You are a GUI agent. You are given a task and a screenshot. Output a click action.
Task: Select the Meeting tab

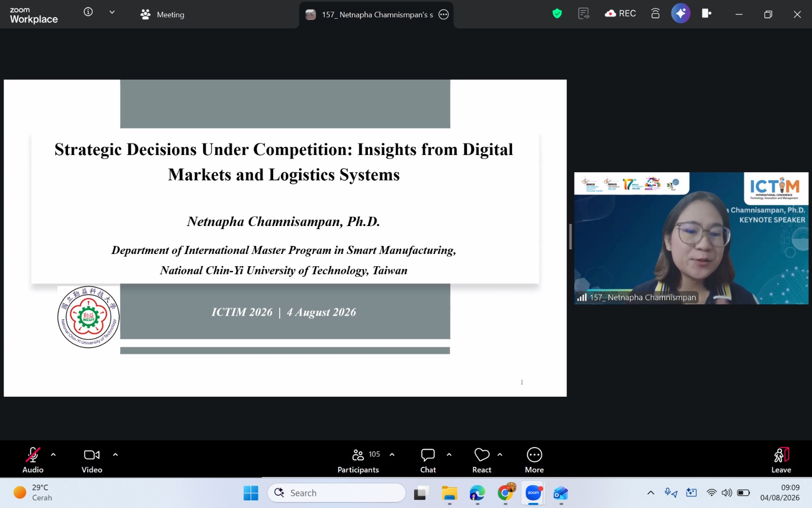162,15
